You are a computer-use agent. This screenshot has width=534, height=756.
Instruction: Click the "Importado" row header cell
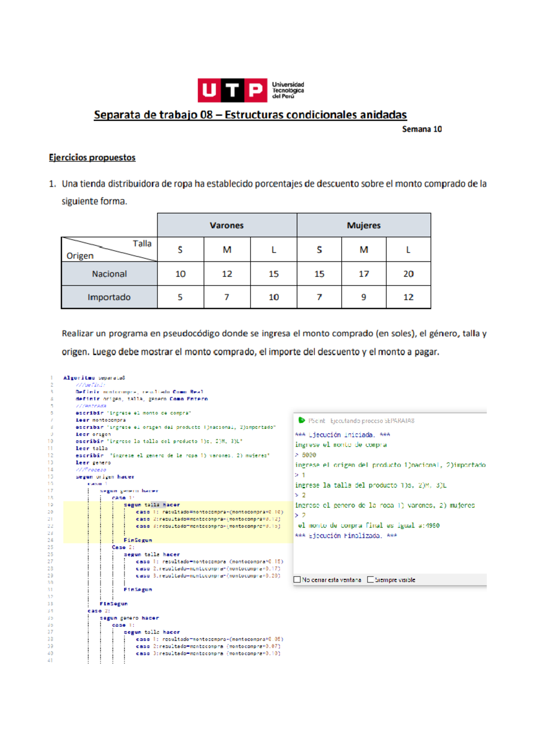coord(109,297)
